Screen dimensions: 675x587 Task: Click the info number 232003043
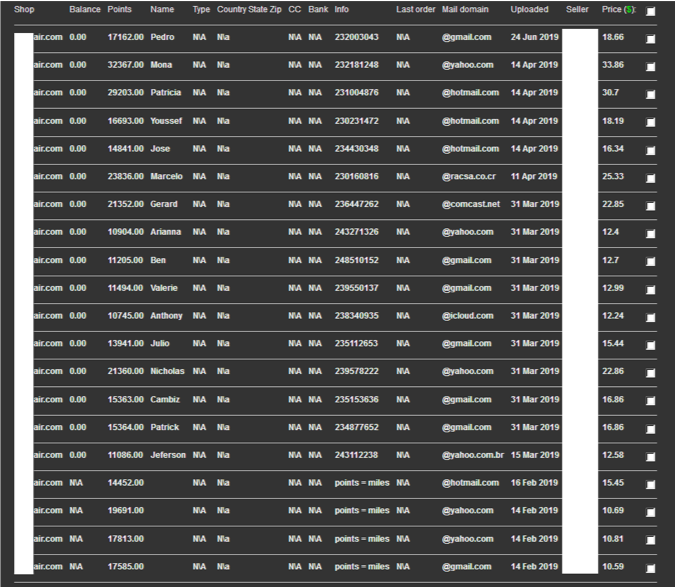click(x=357, y=37)
